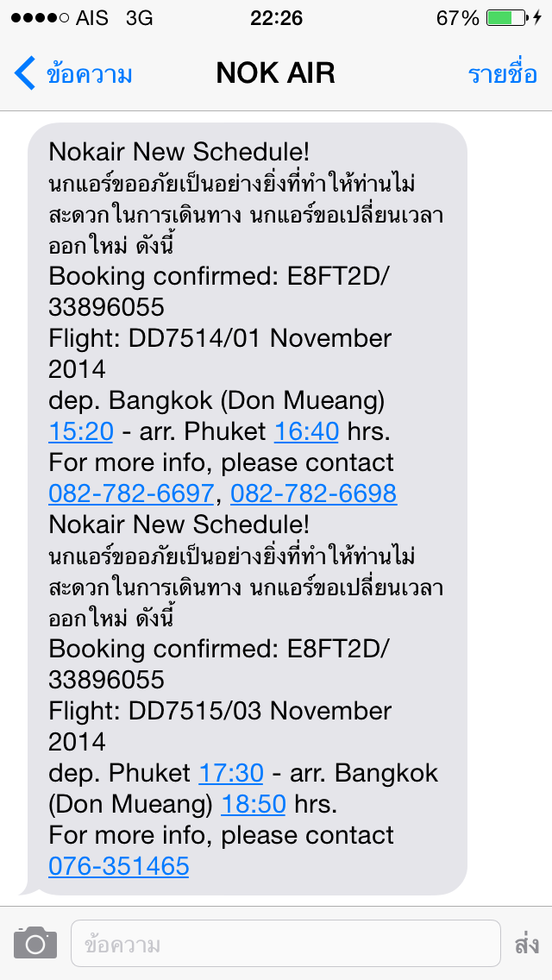Tap the back chevron arrow
Screen dimensions: 552x980
[x=25, y=73]
